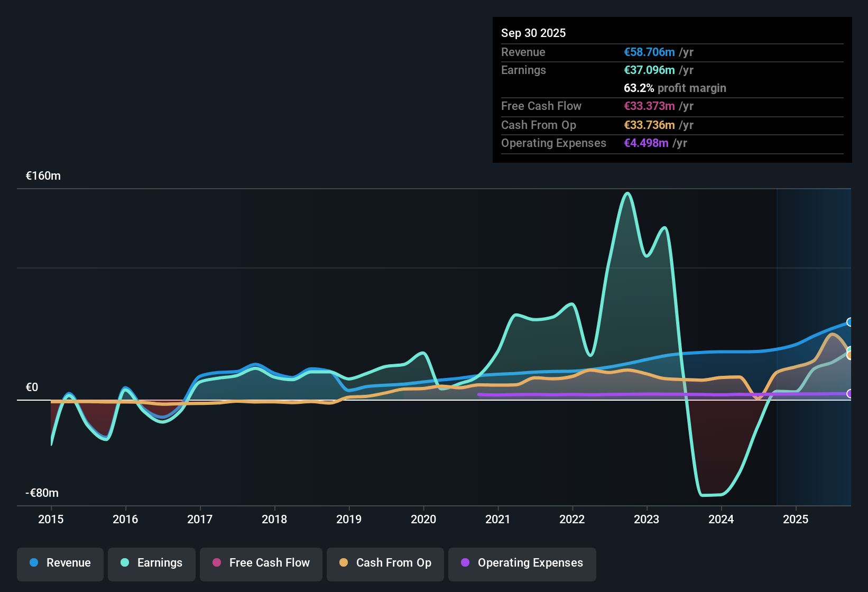Click the 63.2% profit margin text

coord(675,88)
